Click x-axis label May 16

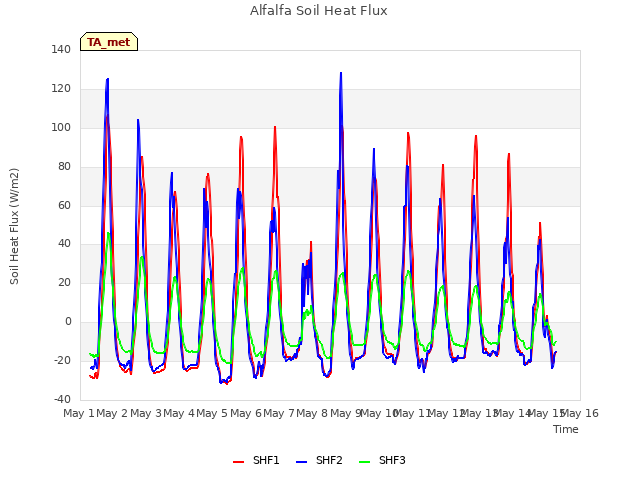click(580, 413)
